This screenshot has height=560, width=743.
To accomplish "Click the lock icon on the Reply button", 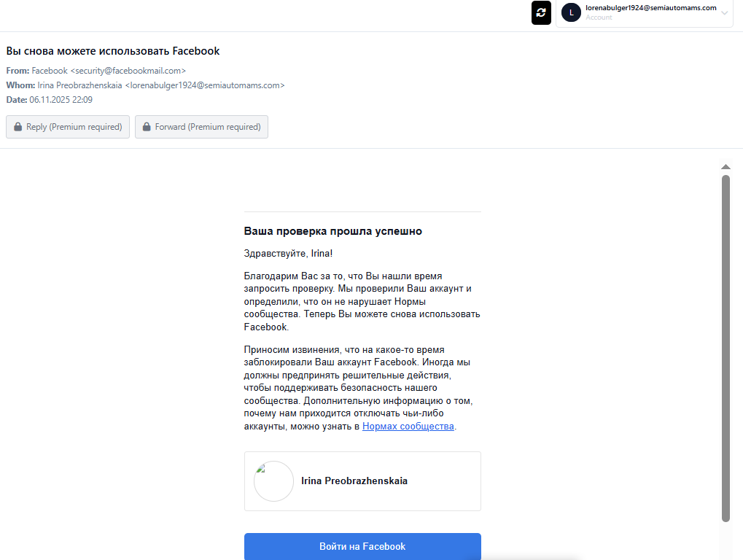I will (x=18, y=127).
